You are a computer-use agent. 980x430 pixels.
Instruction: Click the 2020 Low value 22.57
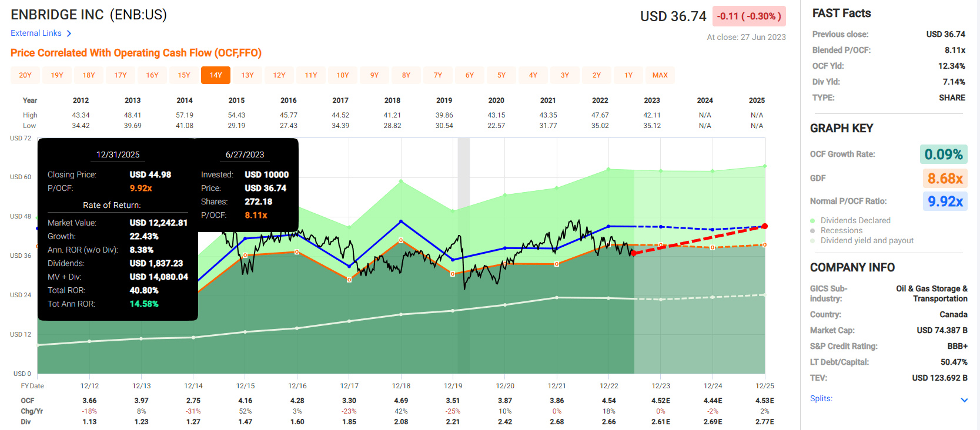pos(496,126)
